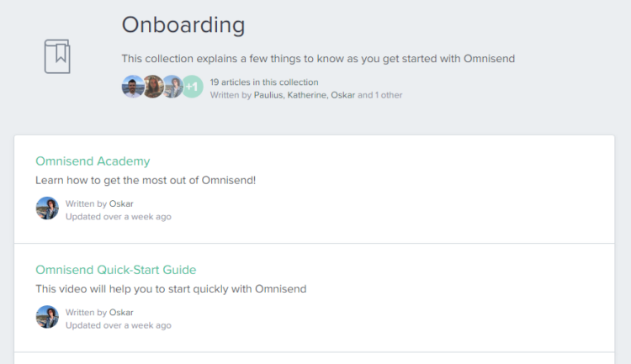Screen dimensions: 631x364
Task: Click "Learn how to get the most" description
Action: pos(146,180)
